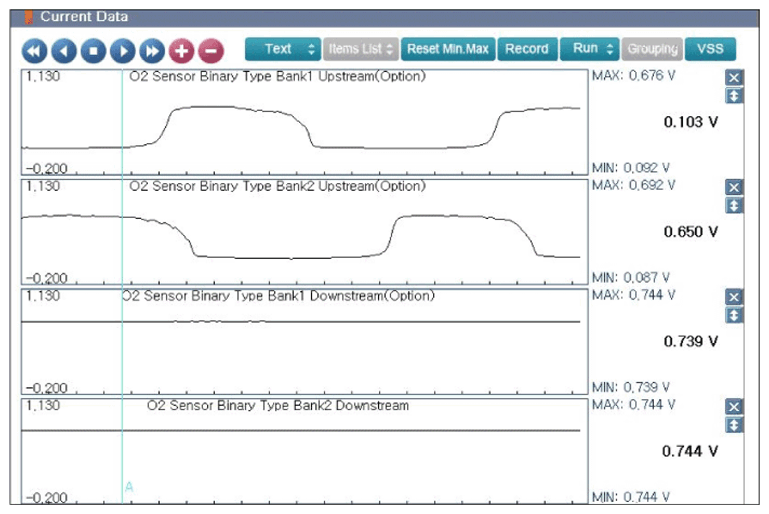Step back one frame with left arrow
This screenshot has width=769, height=514.
pos(64,51)
